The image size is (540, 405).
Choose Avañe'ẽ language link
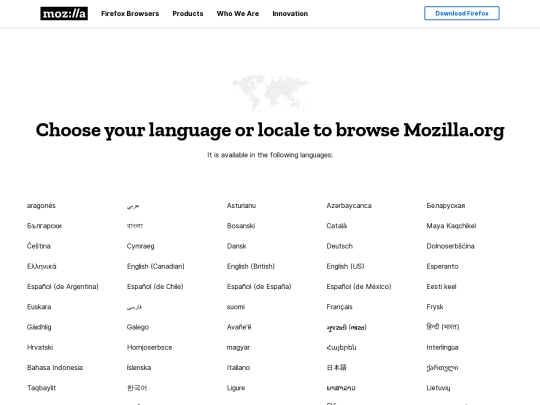coord(239,327)
